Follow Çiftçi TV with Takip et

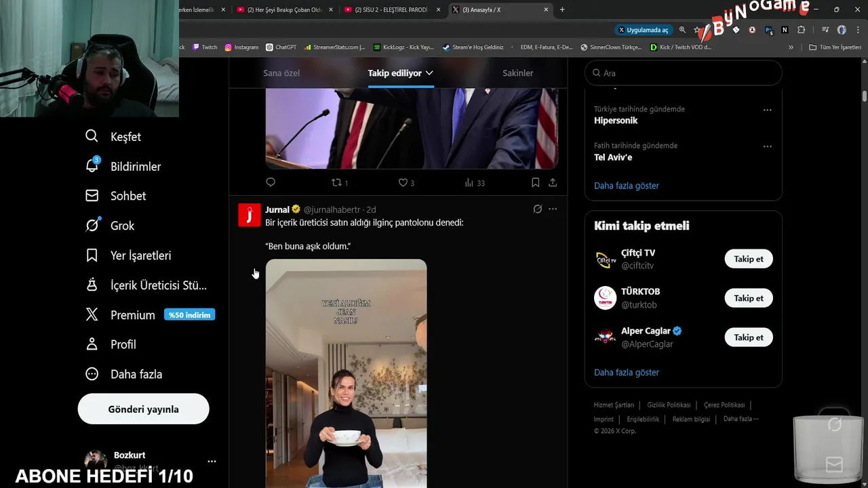pos(749,259)
